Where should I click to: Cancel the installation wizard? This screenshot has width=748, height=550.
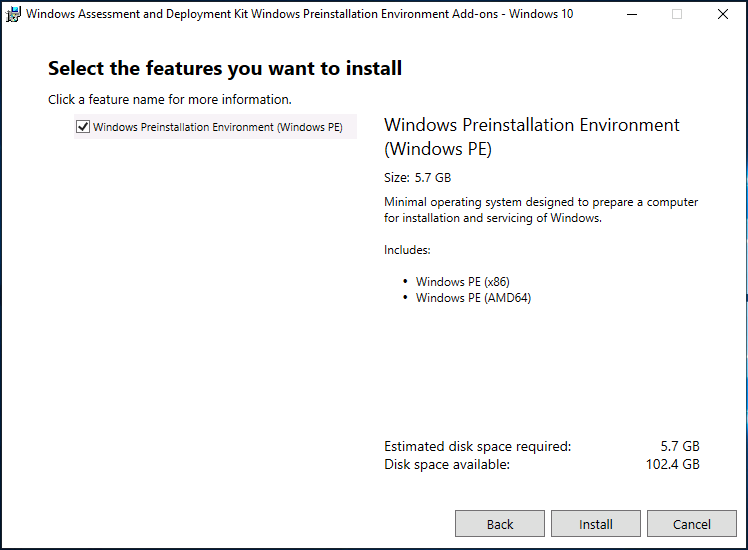click(691, 524)
